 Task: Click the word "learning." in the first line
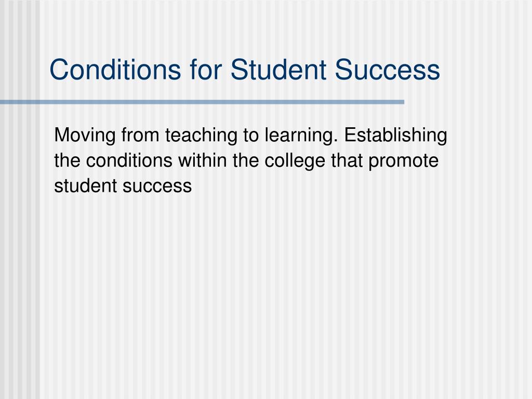click(301, 136)
